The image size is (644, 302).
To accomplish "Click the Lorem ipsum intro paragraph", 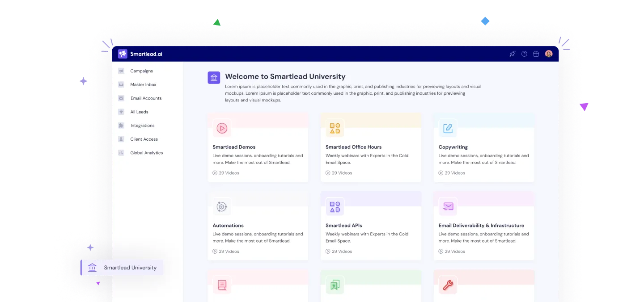I will click(353, 93).
